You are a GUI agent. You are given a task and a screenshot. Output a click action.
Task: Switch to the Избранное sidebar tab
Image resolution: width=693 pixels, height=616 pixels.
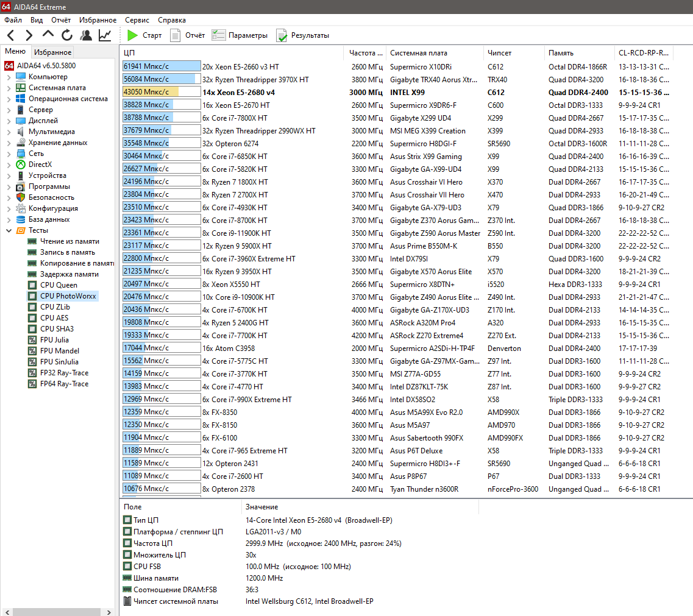point(52,52)
